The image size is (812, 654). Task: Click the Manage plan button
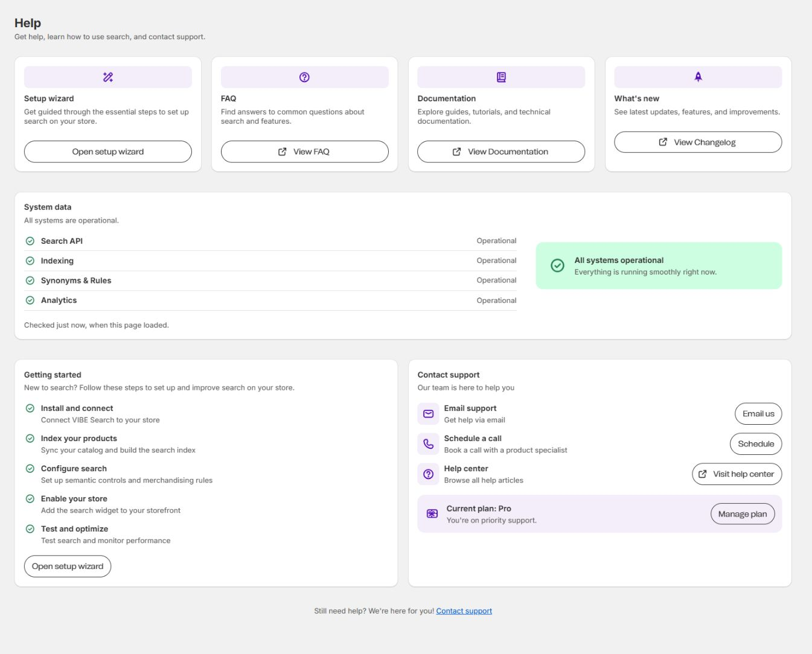(743, 514)
